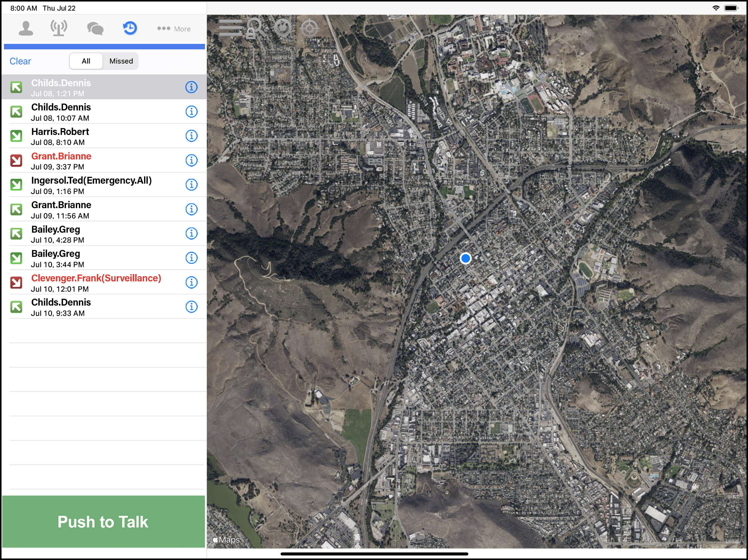
Task: Switch filter to Missed calls
Action: (121, 61)
